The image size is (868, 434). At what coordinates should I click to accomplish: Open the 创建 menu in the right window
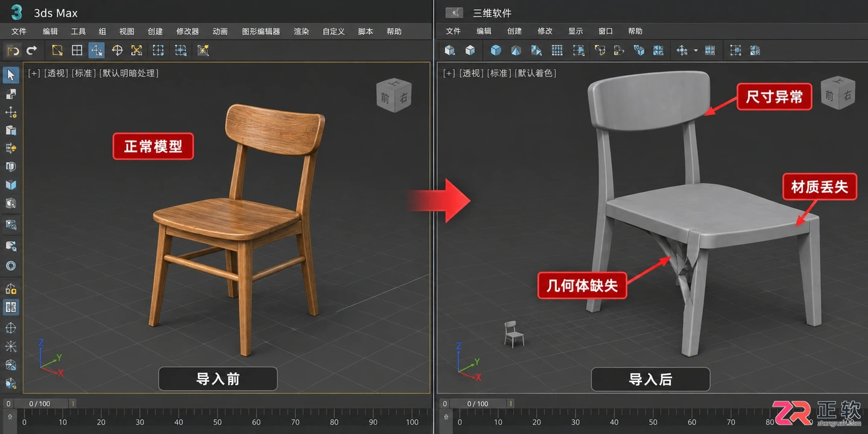(x=515, y=31)
